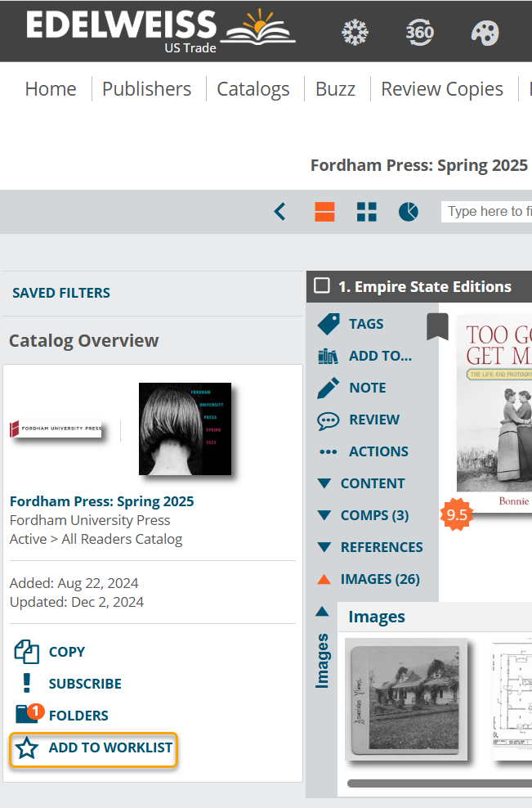Screen dimensions: 532x808
Task: Switch to grid view layout icon
Action: [367, 212]
